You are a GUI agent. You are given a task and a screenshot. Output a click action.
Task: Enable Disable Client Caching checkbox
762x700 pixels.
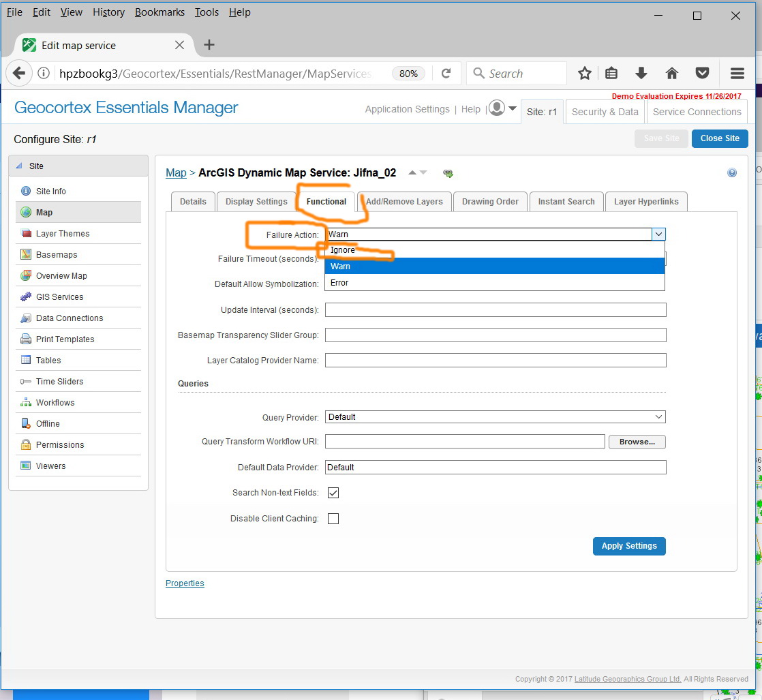point(333,519)
